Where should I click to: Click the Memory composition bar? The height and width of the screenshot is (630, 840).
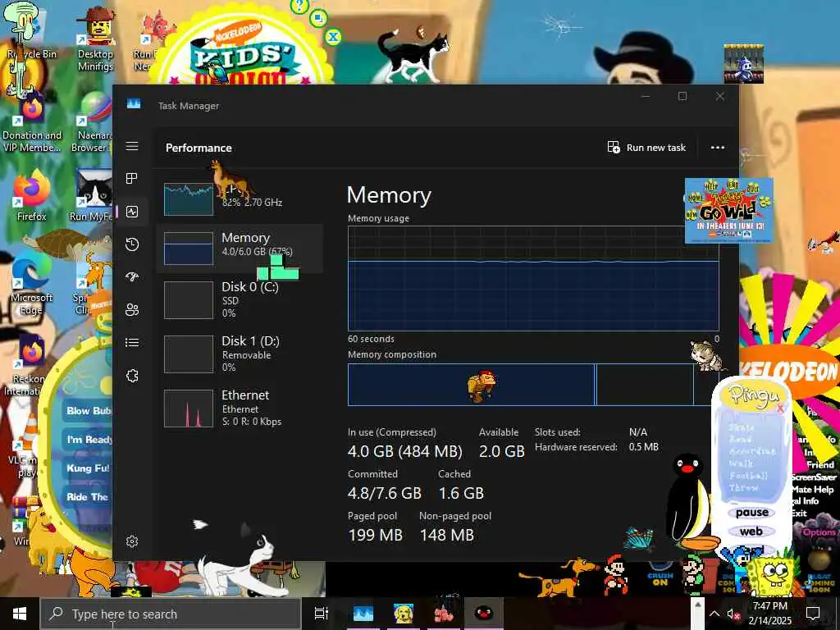(x=533, y=385)
